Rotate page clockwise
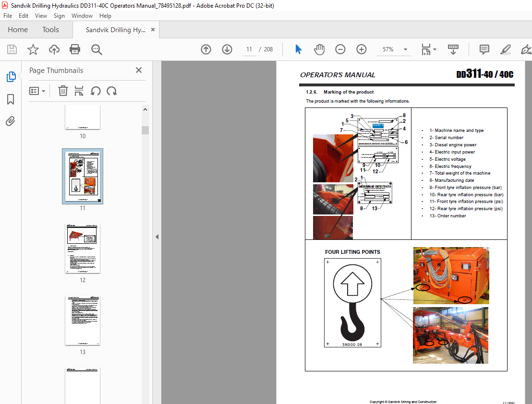Viewport: 532px width, 404px height. [x=111, y=91]
